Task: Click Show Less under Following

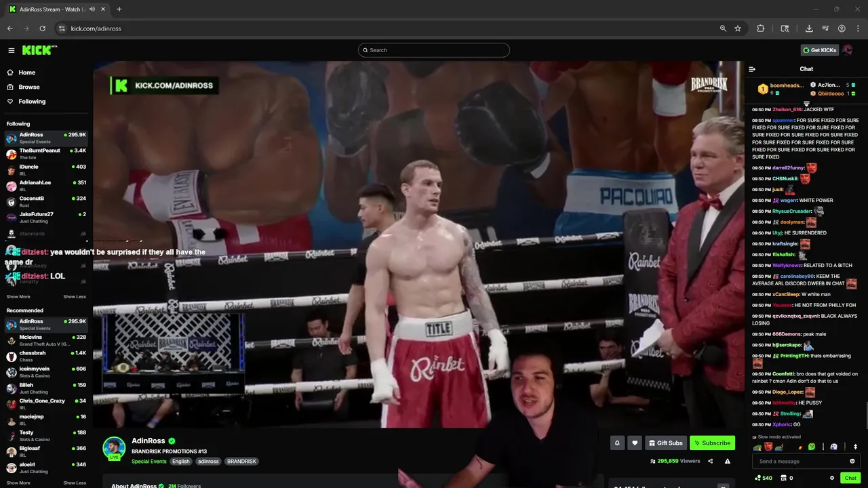Action: tap(75, 297)
